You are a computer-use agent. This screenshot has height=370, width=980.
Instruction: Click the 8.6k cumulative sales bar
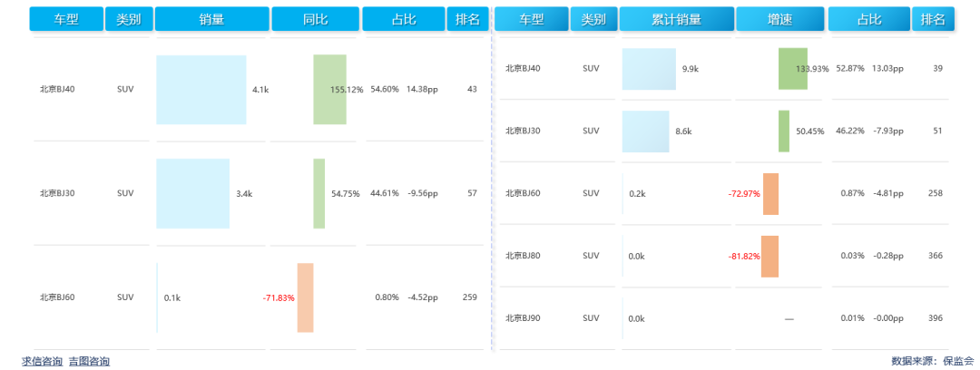[x=645, y=131]
